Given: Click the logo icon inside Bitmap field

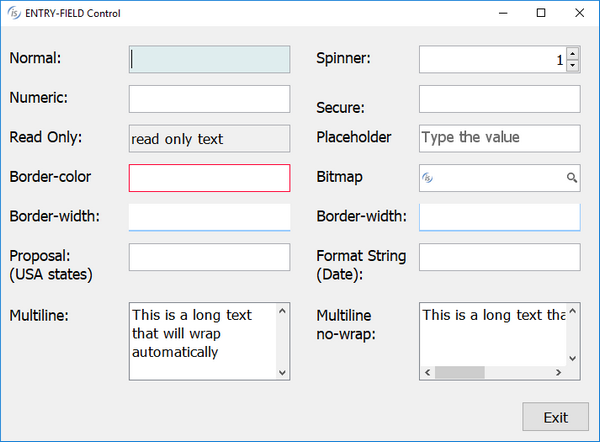Looking at the screenshot, I should (427, 178).
